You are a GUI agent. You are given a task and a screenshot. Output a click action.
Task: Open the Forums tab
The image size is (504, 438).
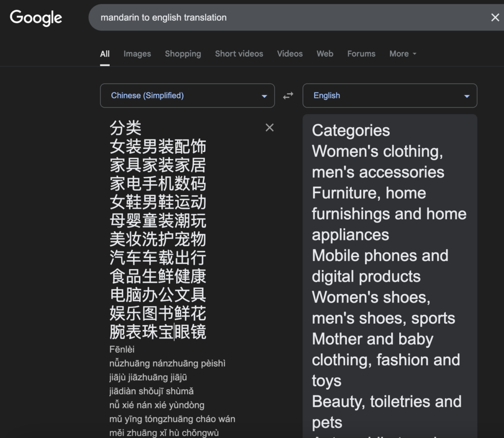click(x=361, y=54)
